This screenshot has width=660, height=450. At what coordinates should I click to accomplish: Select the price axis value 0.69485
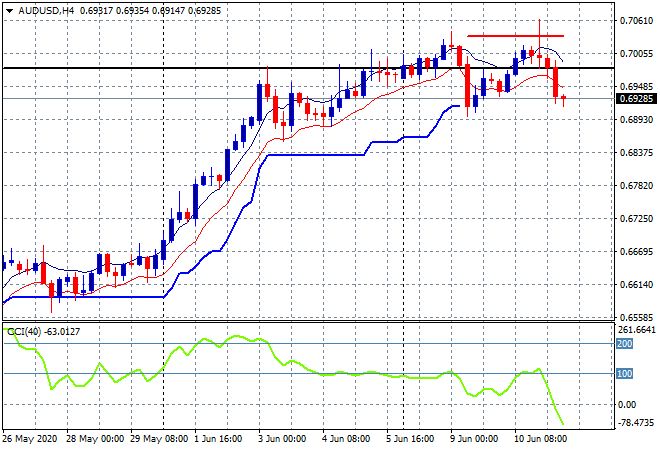click(x=636, y=86)
